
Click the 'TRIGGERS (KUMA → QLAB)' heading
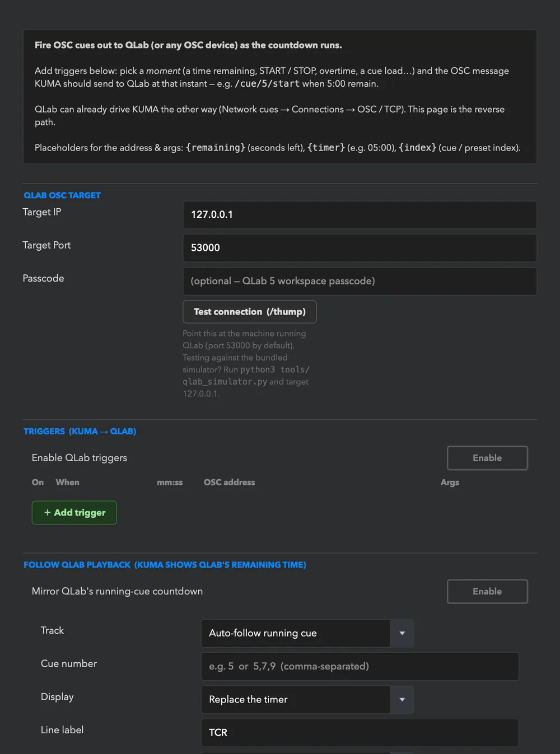(80, 432)
